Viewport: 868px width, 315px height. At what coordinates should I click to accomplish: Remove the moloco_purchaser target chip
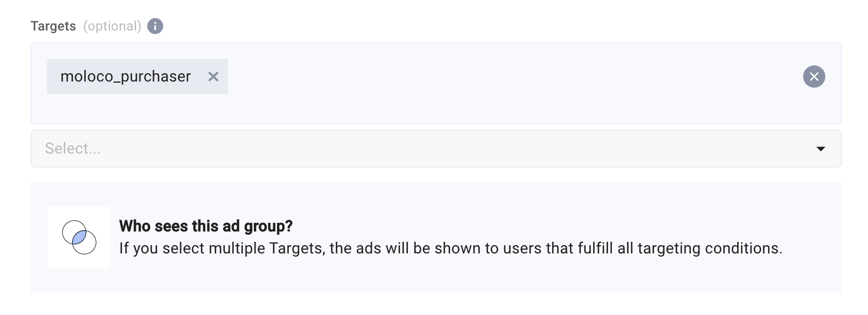pos(213,77)
